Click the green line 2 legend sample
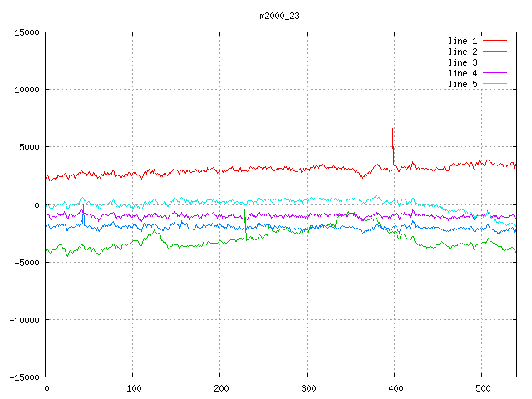 (495, 52)
